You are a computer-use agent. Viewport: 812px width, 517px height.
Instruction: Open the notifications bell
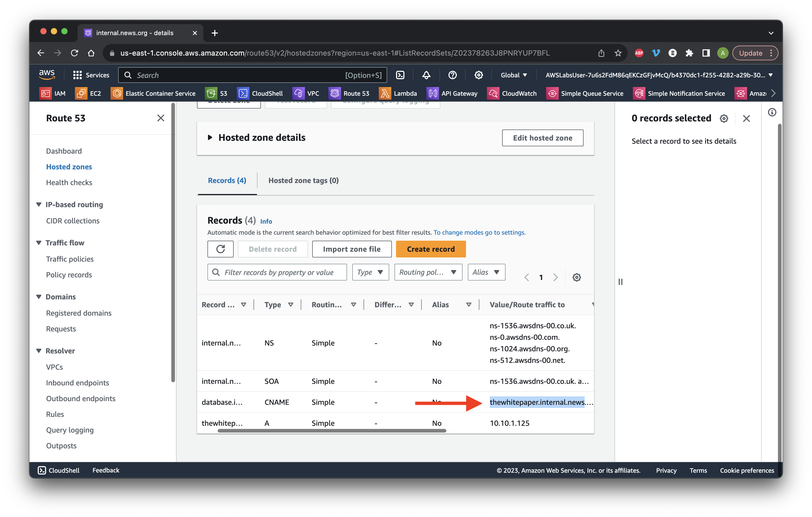point(426,75)
